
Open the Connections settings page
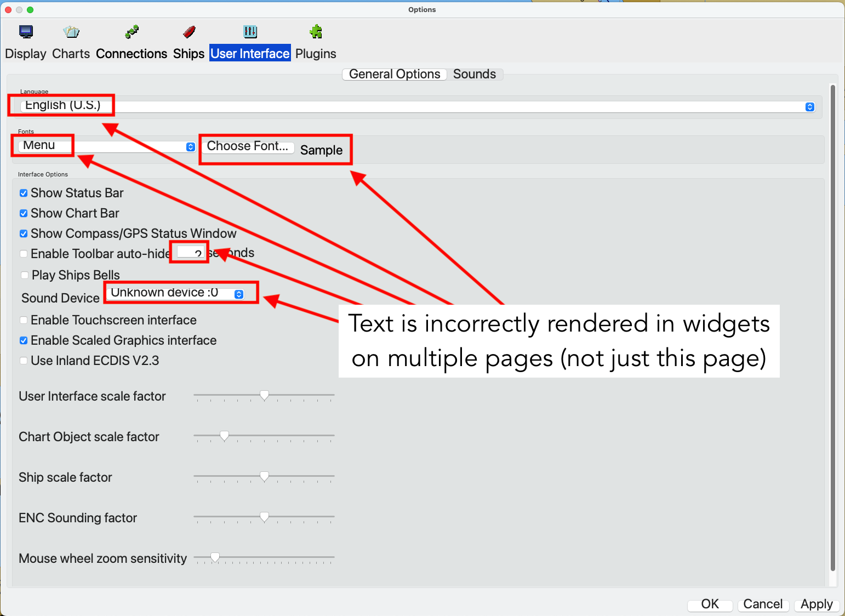[x=131, y=41]
